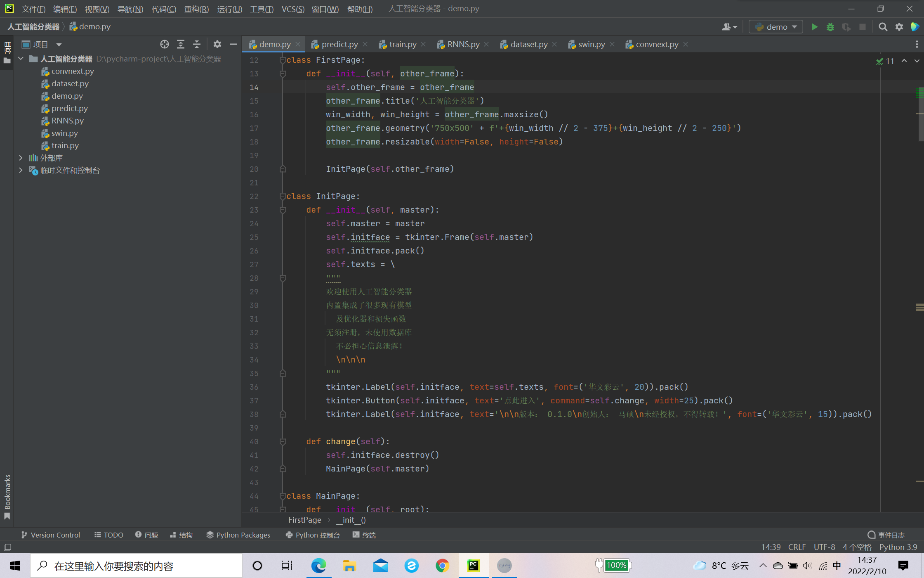This screenshot has height=578, width=924.
Task: Expand all in project tree toolbar
Action: coord(181,44)
